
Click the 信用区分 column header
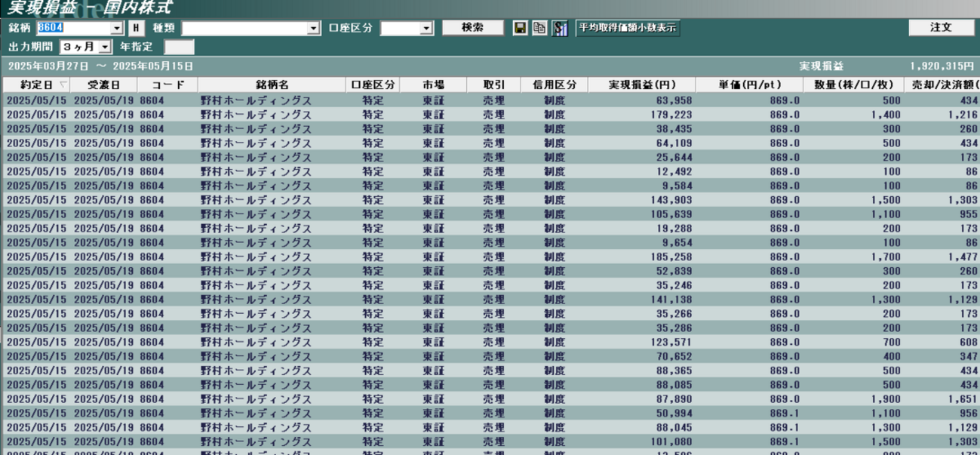pyautogui.click(x=555, y=85)
